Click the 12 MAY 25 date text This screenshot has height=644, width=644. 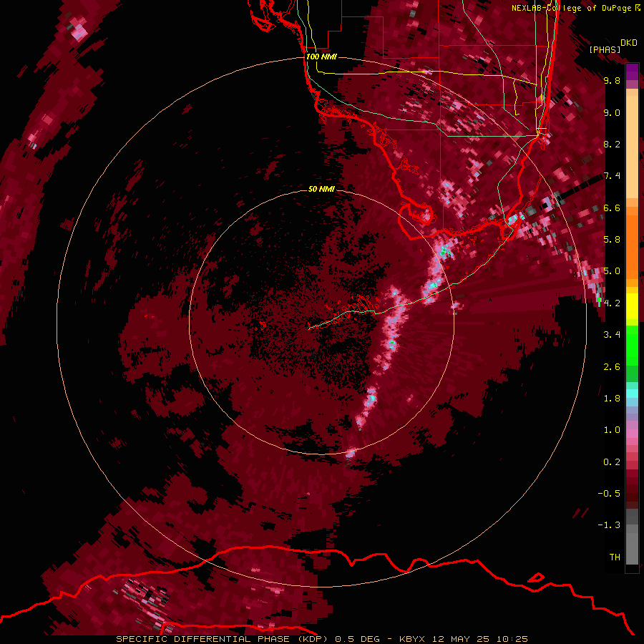pos(462,639)
